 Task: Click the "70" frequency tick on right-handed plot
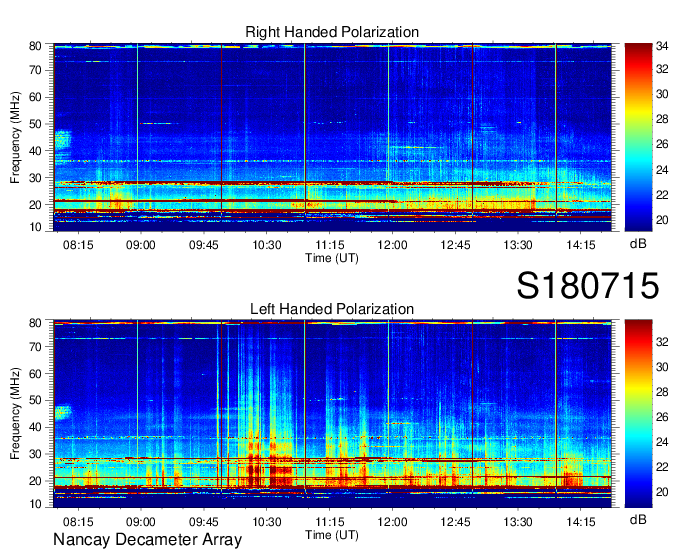tap(35, 70)
